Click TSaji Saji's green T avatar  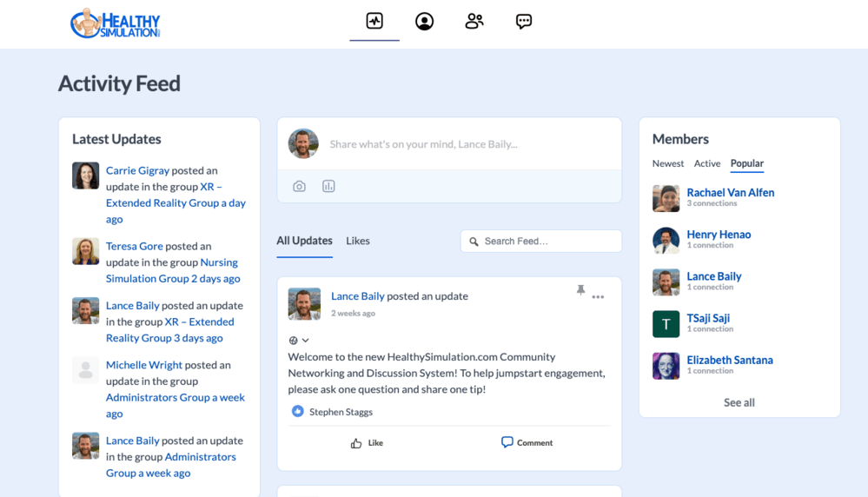click(x=666, y=324)
